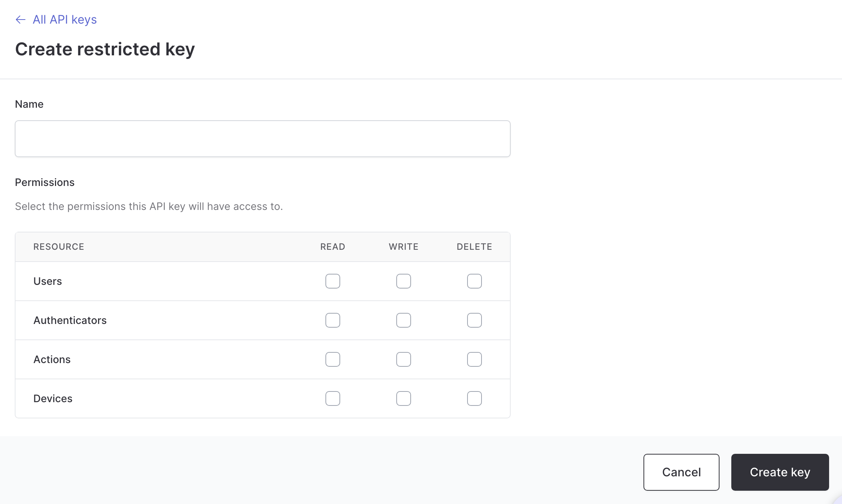
Task: Enable Read permission for Users
Action: click(332, 281)
